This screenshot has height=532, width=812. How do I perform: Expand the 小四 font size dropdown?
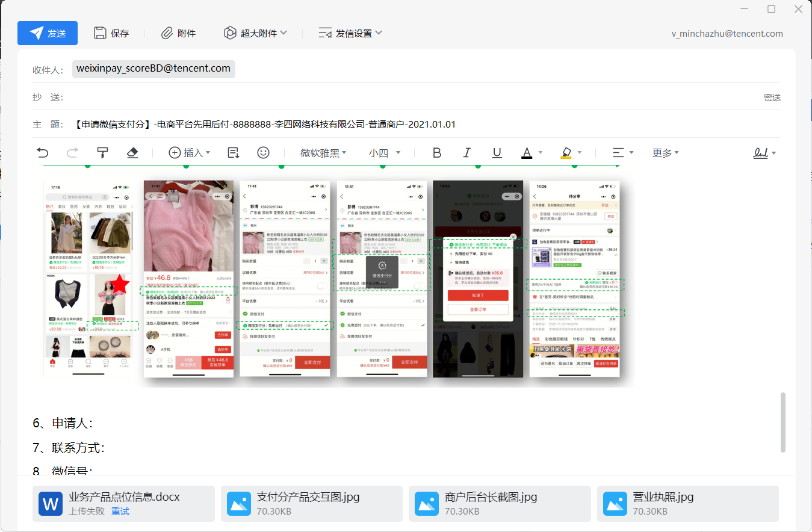coord(385,153)
